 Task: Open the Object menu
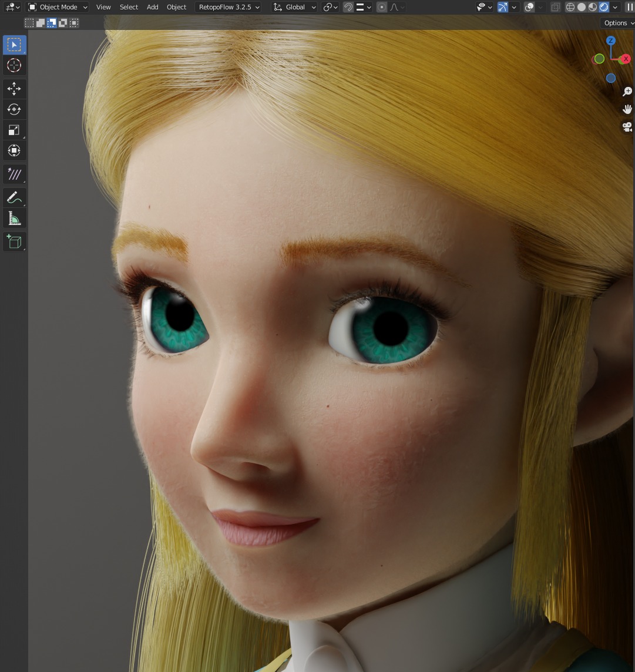tap(177, 7)
